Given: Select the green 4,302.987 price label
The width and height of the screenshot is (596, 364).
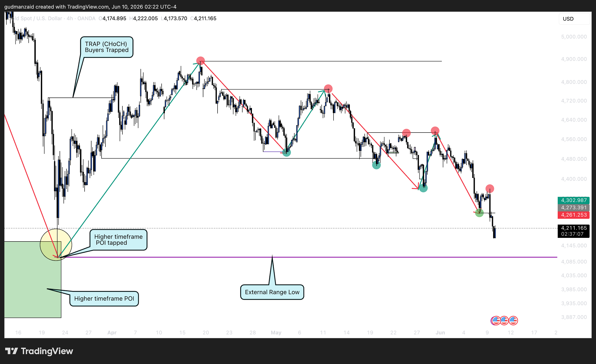Looking at the screenshot, I should (x=574, y=200).
